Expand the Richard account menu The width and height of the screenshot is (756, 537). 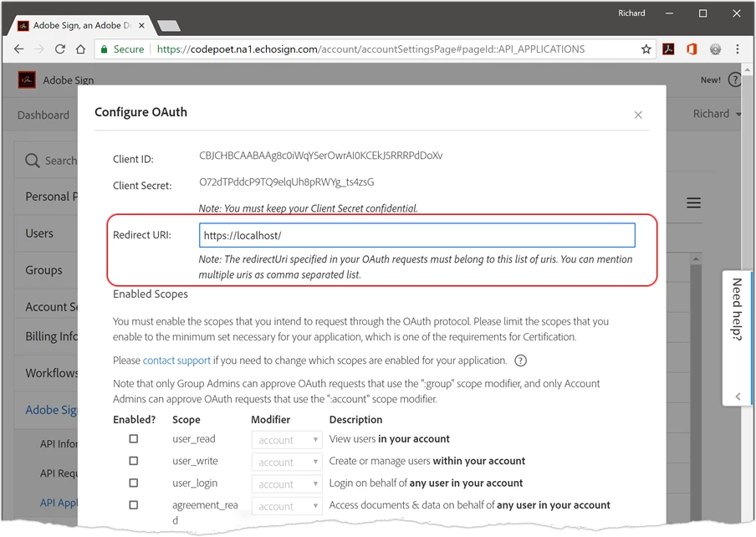click(x=717, y=114)
